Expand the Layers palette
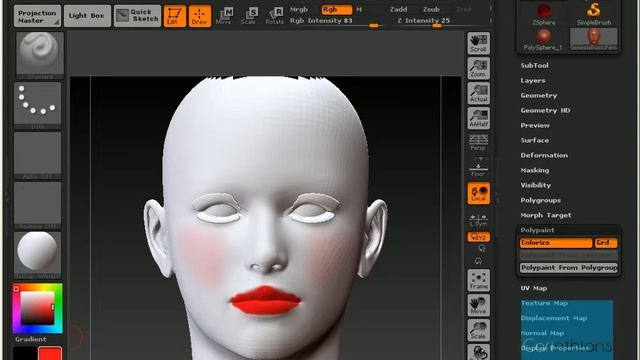The height and width of the screenshot is (360, 640). pos(533,80)
